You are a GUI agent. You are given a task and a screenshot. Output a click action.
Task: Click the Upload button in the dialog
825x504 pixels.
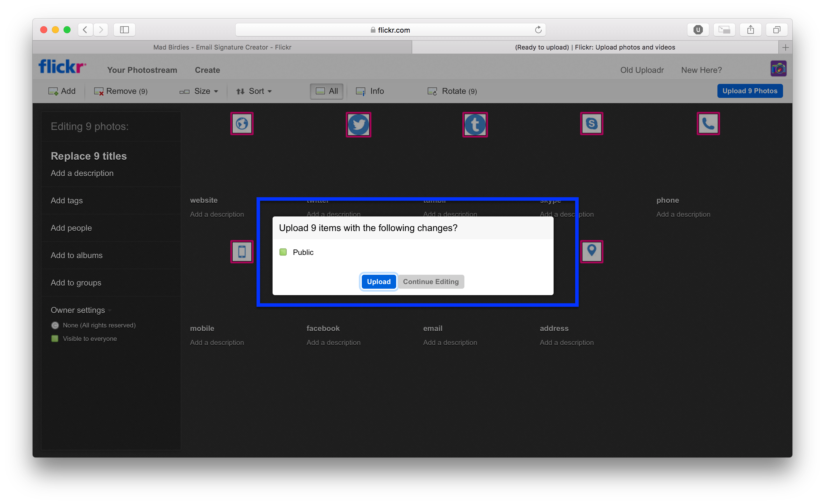tap(378, 281)
